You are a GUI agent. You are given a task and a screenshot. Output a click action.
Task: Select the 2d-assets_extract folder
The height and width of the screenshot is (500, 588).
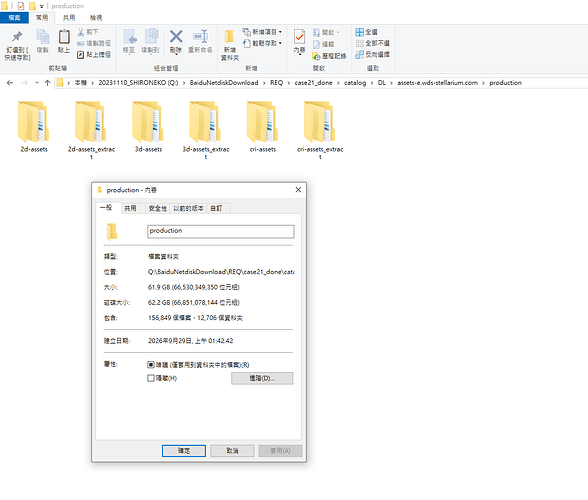click(x=91, y=130)
